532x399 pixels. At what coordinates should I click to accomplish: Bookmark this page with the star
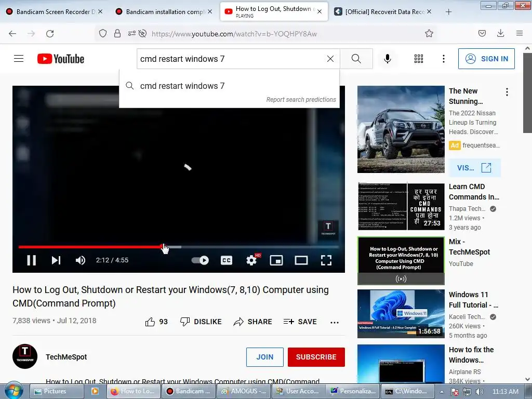click(x=429, y=33)
